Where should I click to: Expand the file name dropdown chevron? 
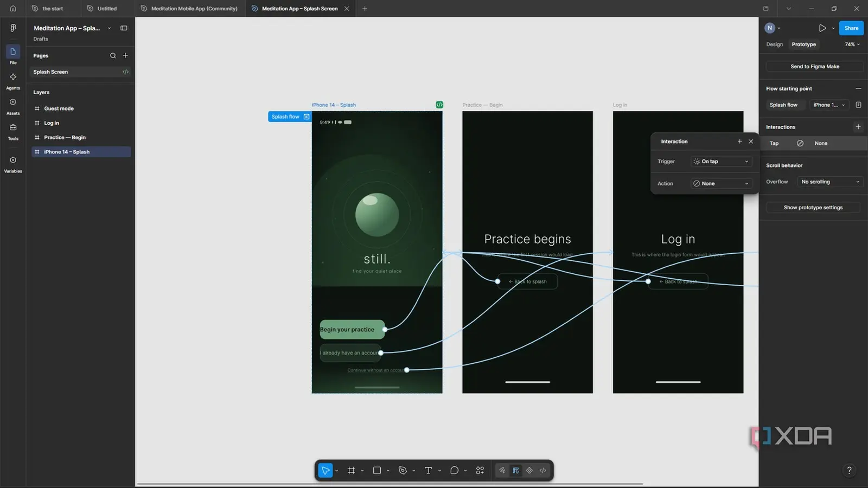coord(109,28)
